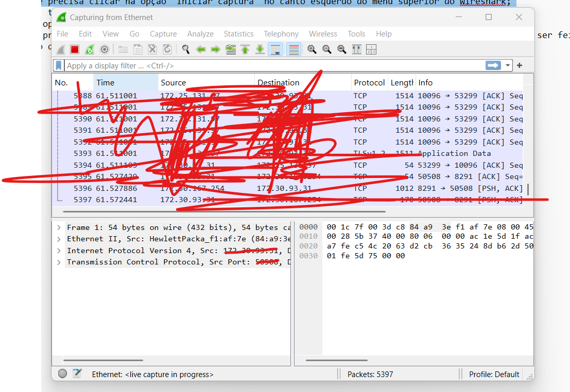Jump to the last packet icon
570x392 pixels.
pos(260,49)
